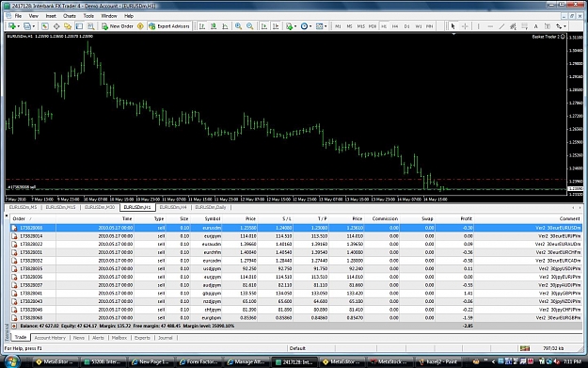
Task: Open the New Chart toolbar icon
Action: (x=12, y=26)
